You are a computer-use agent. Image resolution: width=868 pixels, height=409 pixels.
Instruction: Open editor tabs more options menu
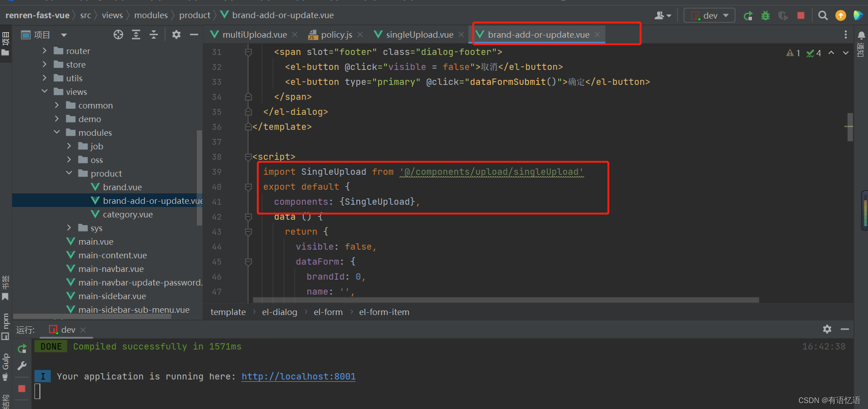[846, 34]
